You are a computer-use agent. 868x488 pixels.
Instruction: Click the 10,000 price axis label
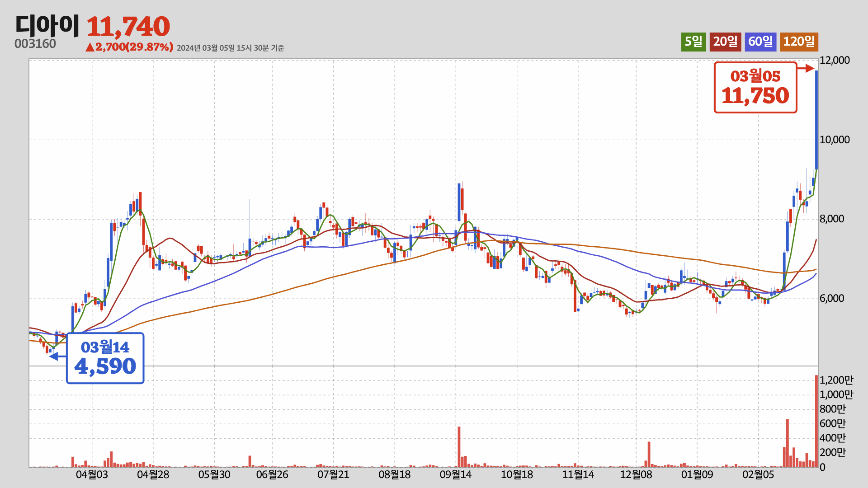point(835,140)
